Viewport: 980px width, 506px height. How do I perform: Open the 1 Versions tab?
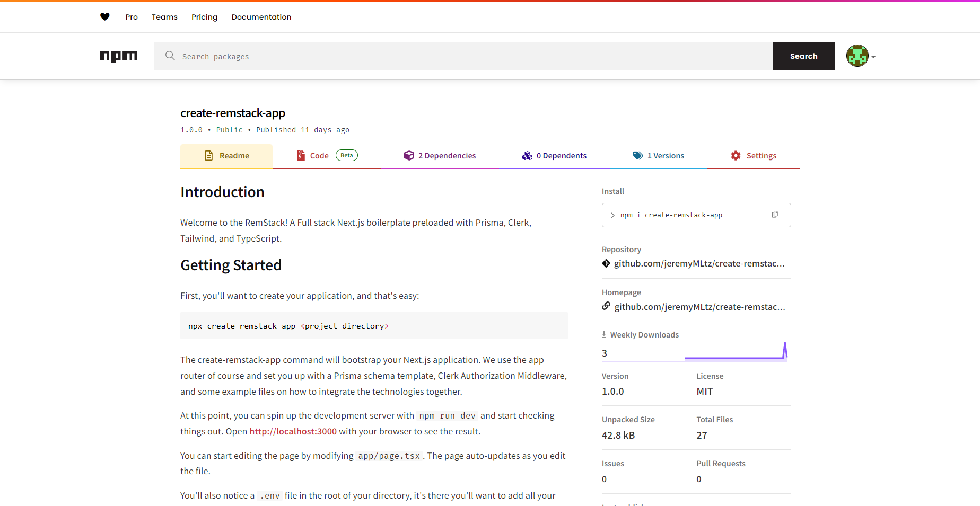point(658,156)
